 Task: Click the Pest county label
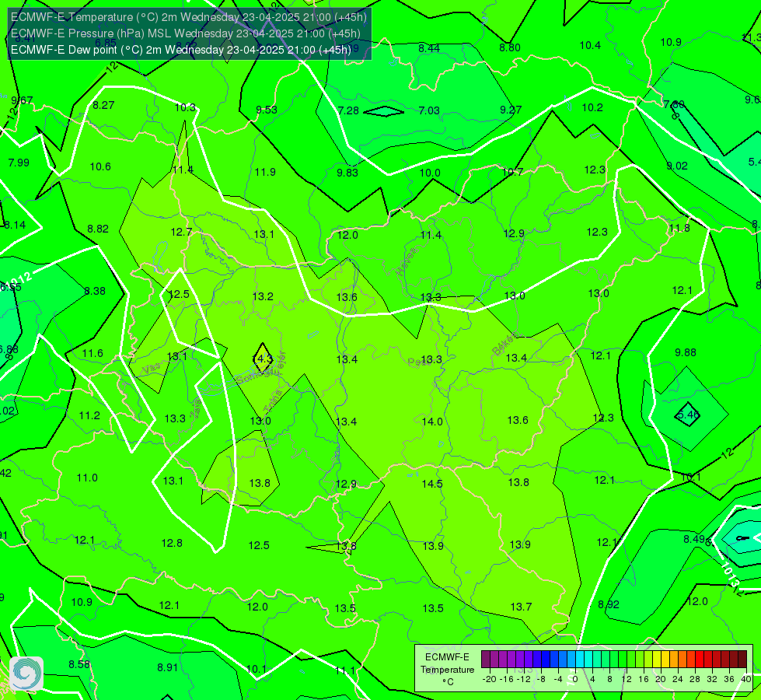point(417,362)
